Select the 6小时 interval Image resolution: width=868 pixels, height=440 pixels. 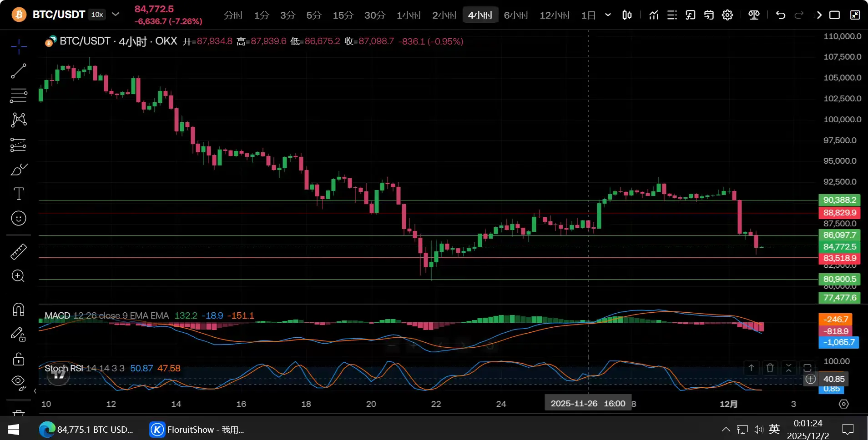click(x=516, y=15)
